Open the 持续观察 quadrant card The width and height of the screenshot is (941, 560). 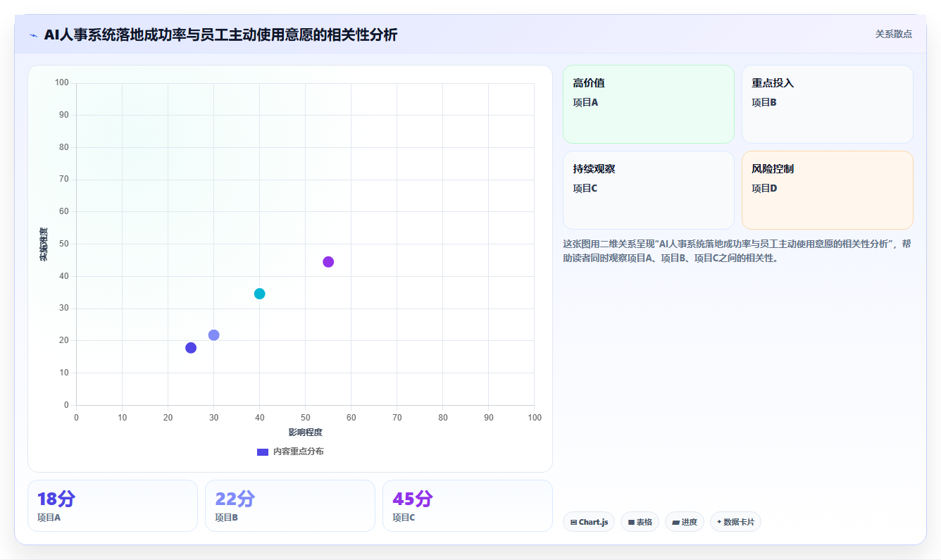point(648,190)
